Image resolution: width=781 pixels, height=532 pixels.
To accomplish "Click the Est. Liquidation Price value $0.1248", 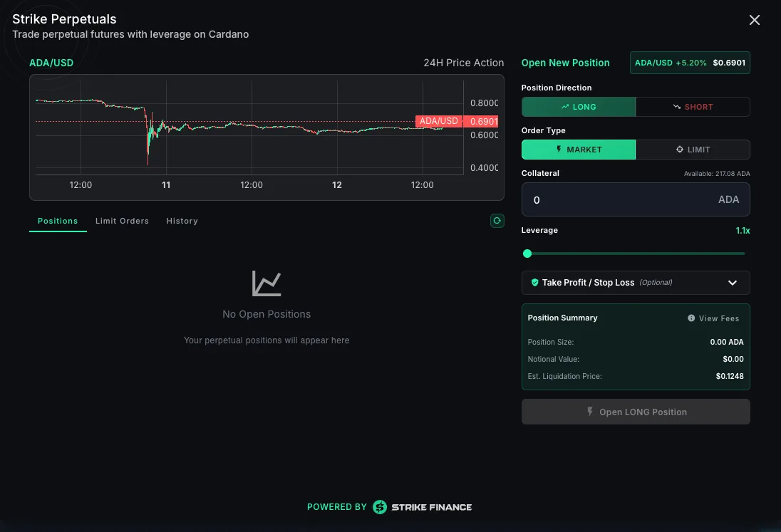I will click(730, 376).
